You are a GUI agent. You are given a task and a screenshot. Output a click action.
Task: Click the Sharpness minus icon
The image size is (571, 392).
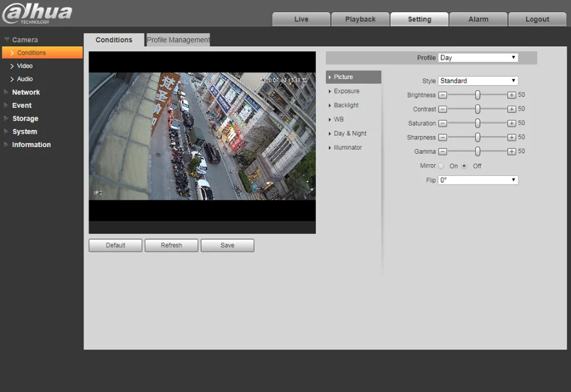click(x=443, y=138)
